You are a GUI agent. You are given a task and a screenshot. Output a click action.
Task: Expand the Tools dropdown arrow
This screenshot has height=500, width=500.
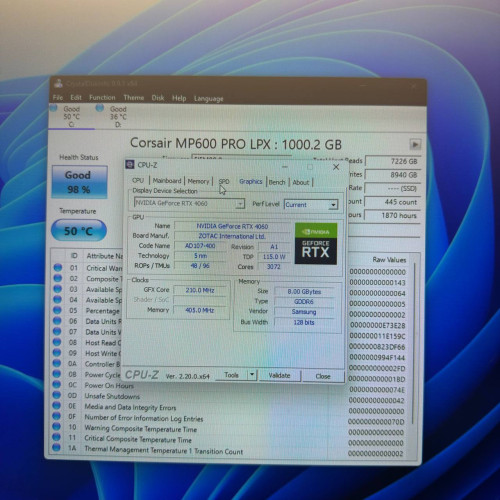click(x=252, y=375)
